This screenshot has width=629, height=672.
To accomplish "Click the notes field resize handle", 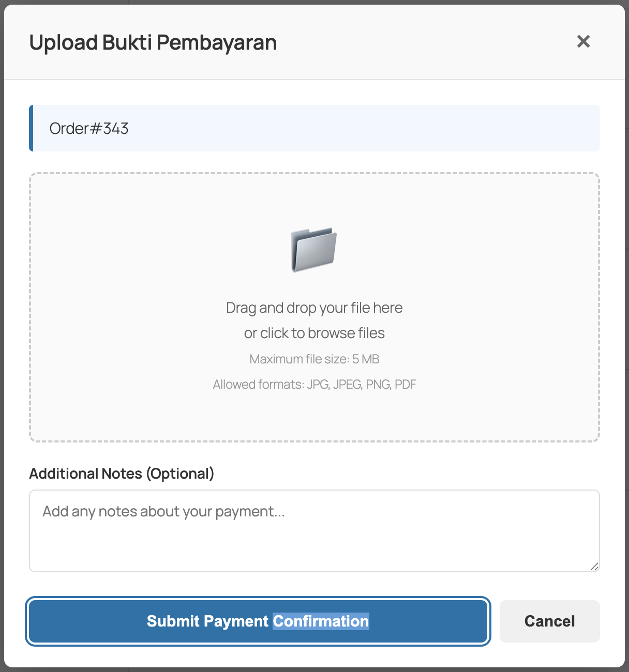I will coord(594,567).
